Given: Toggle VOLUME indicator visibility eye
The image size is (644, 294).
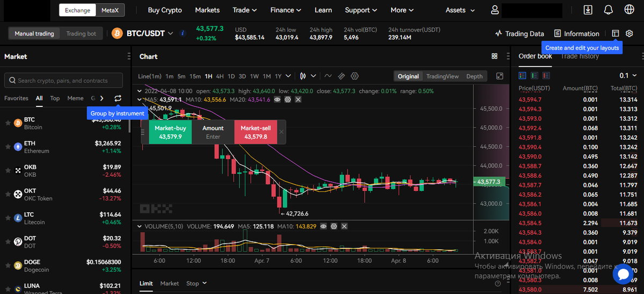Looking at the screenshot, I should click(x=324, y=226).
